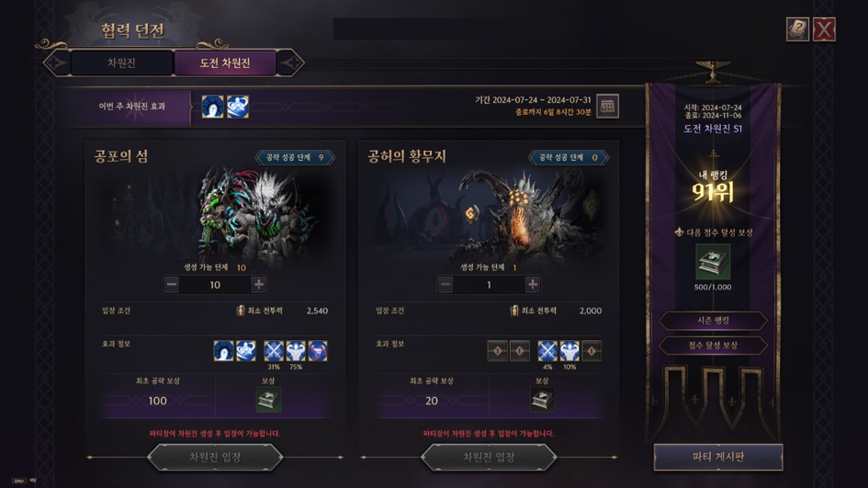Click second weekly effect icon in top bar
This screenshot has height=488, width=868.
click(x=238, y=107)
